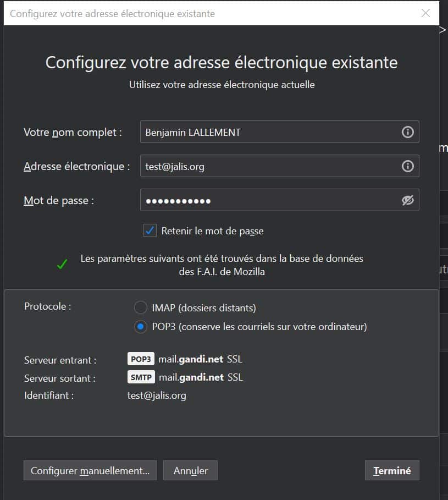Select the POP3 protocol radio button
Image resolution: width=448 pixels, height=500 pixels.
[x=141, y=327]
